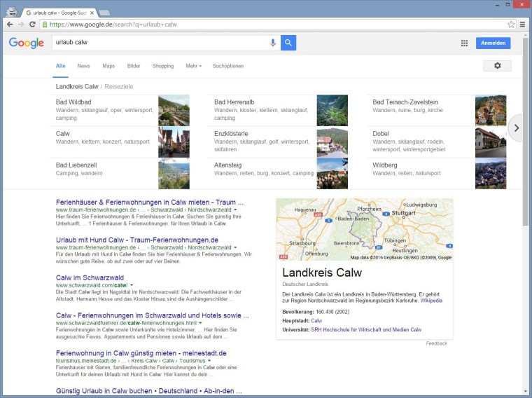Open Bad Liebenzell destination photo

174,174
